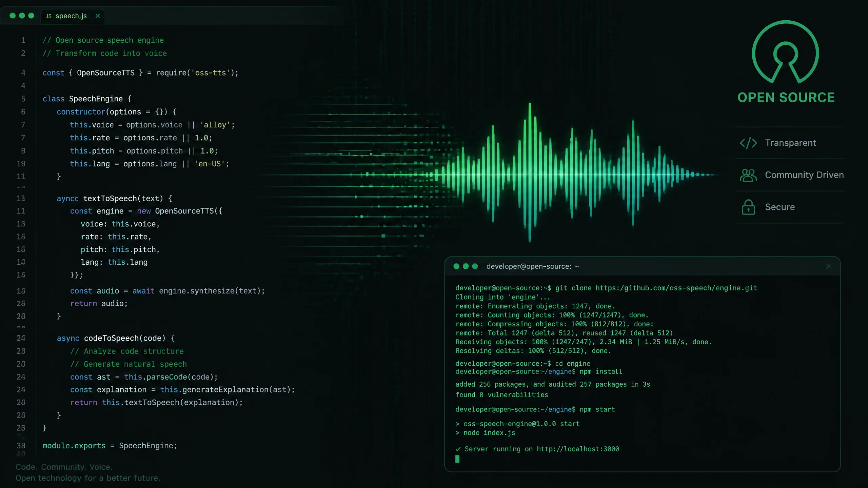Close the developer@open-source terminal window
The height and width of the screenshot is (488, 868).
pyautogui.click(x=829, y=266)
